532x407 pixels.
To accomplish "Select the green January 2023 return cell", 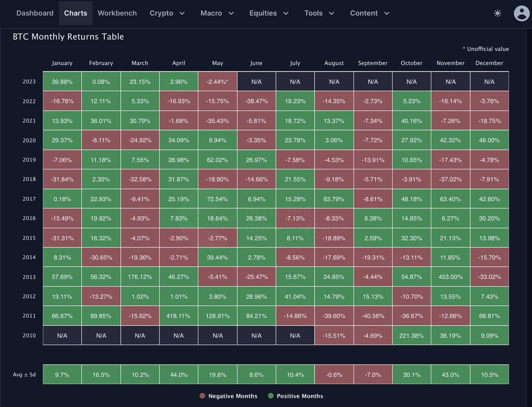I will 62,81.
